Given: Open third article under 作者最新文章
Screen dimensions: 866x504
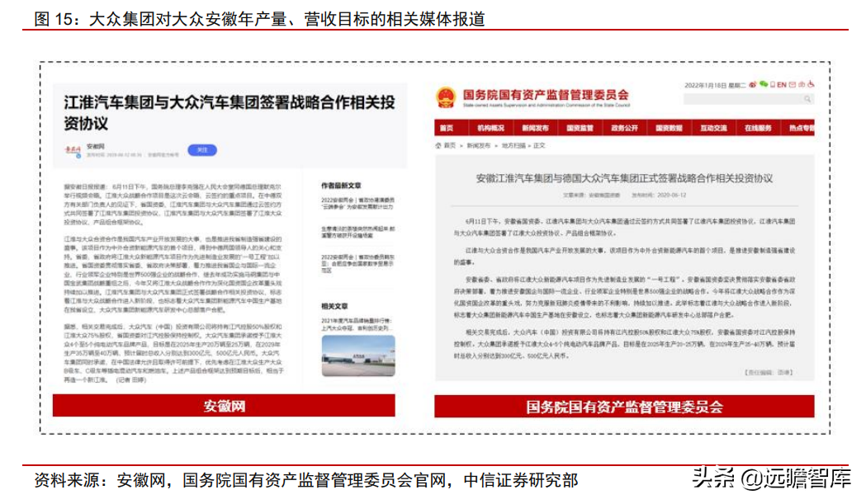Looking at the screenshot, I should coord(358,263).
